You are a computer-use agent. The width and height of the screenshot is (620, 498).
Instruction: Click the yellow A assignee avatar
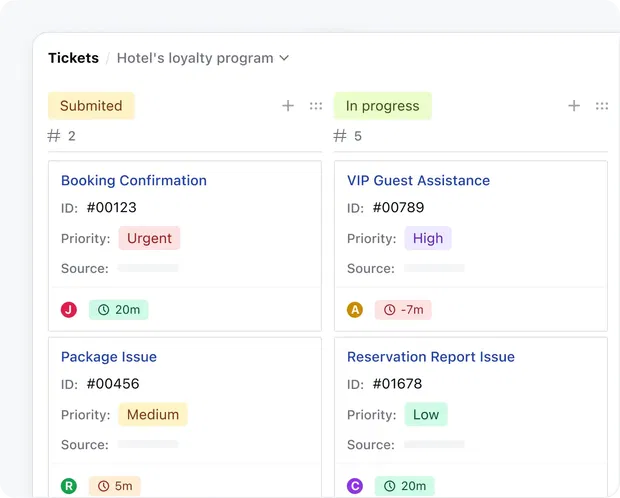coord(355,310)
